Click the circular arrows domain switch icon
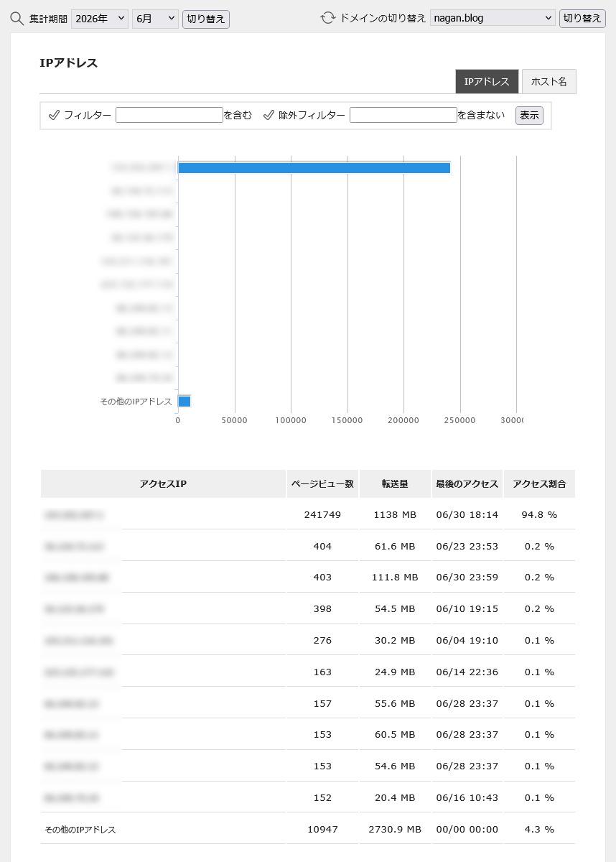This screenshot has width=616, height=862. (328, 18)
